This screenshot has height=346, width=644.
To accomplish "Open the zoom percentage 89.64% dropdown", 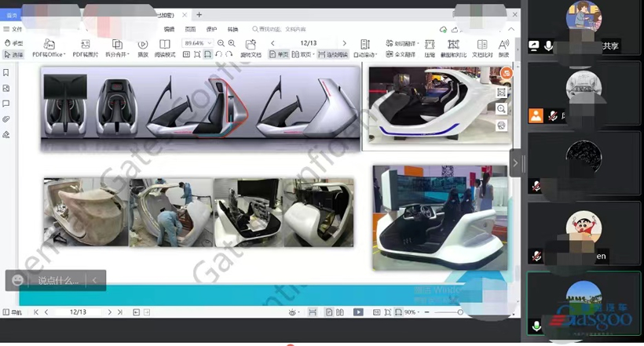I will point(198,43).
